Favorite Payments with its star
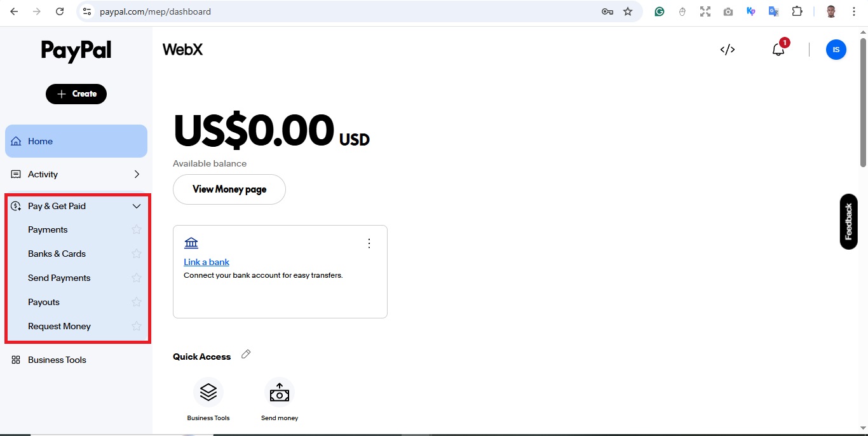This screenshot has height=436, width=868. (x=136, y=229)
